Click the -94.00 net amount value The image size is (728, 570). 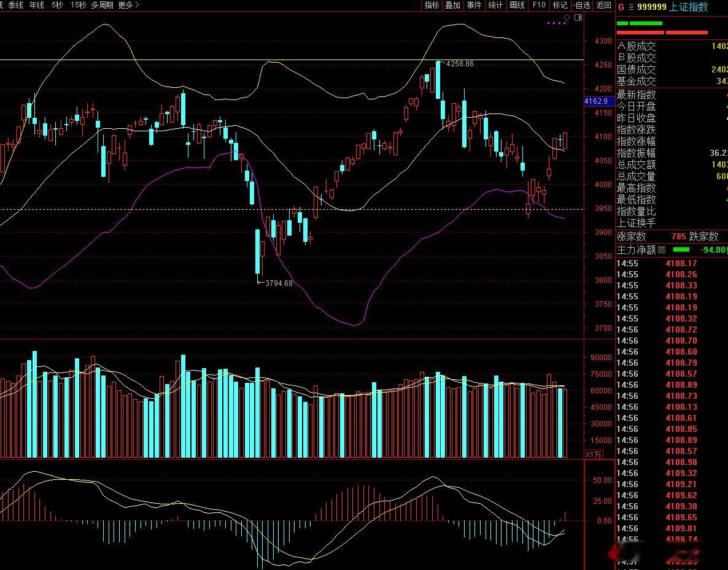[714, 250]
